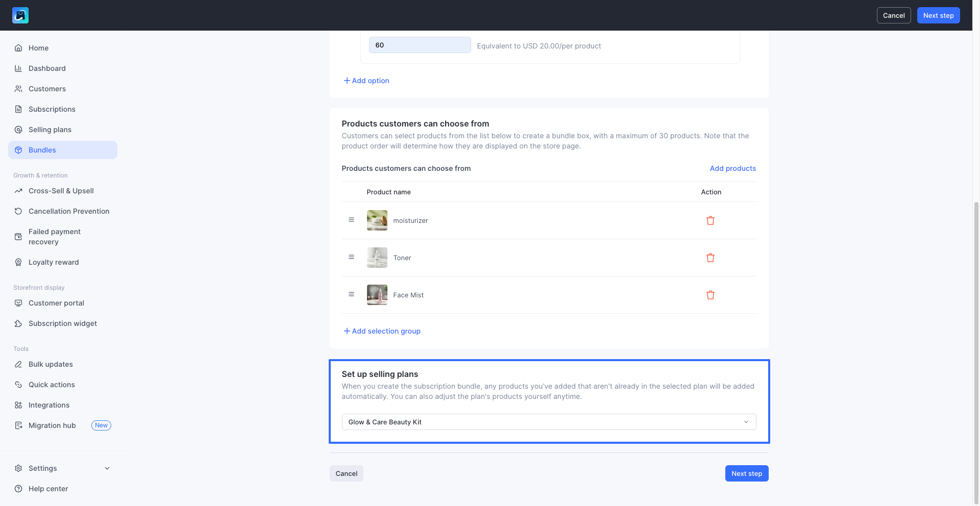980x506 pixels.
Task: Click bottom Next step button
Action: 747,473
